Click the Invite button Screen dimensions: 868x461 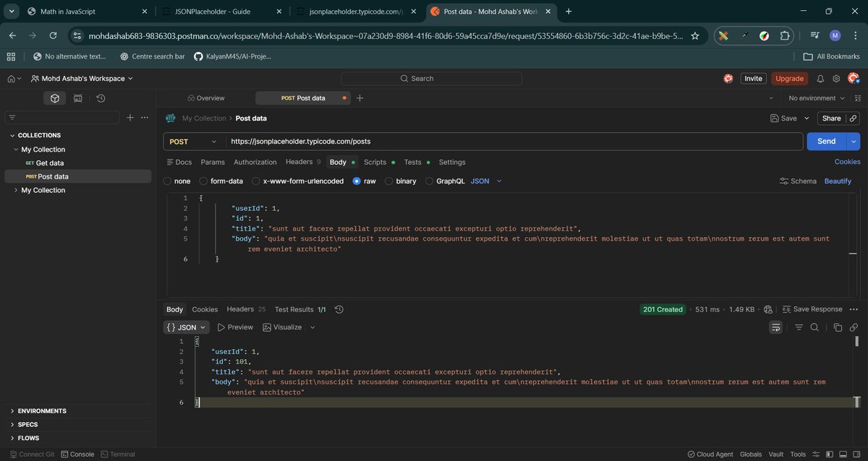pyautogui.click(x=754, y=79)
